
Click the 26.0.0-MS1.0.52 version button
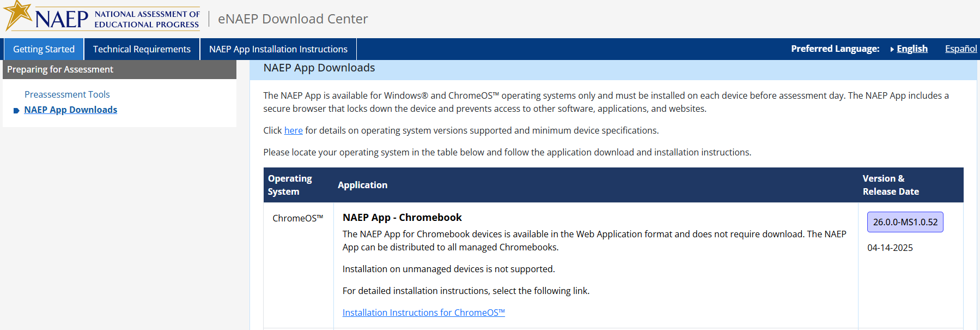click(x=905, y=222)
